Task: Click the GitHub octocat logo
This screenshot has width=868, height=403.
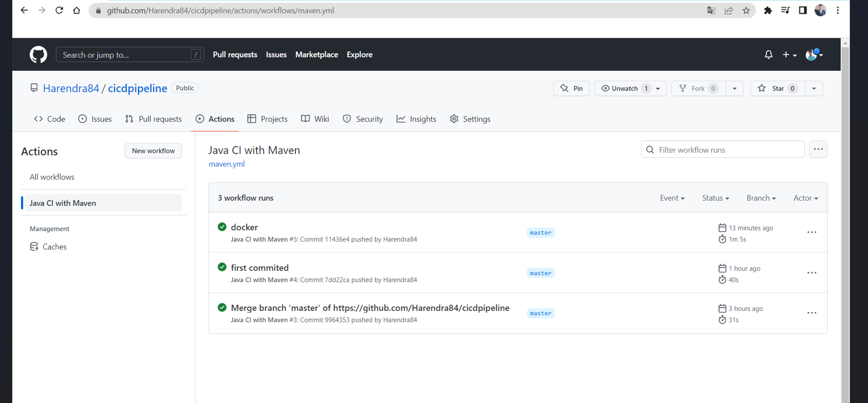Action: [x=38, y=54]
